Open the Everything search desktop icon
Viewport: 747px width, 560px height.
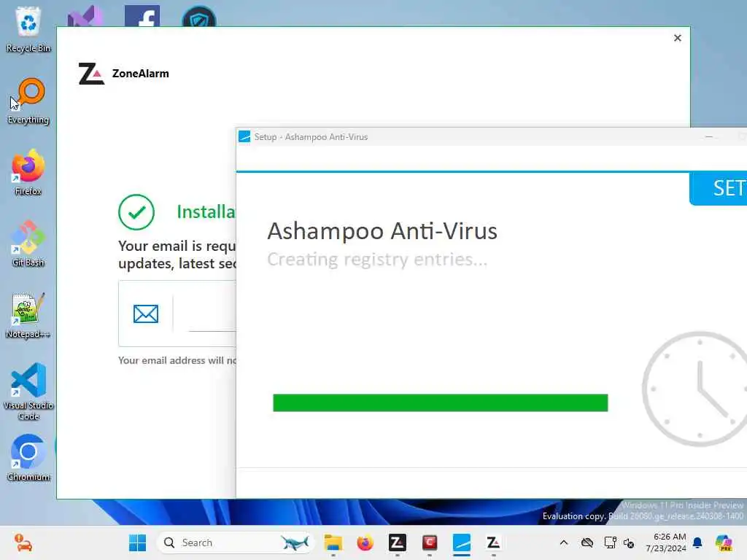coord(28,101)
